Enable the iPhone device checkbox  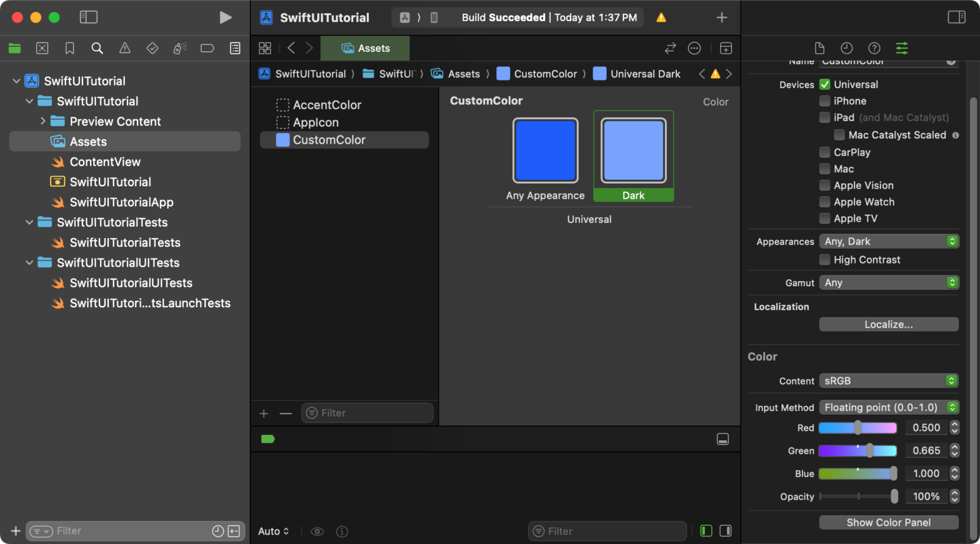(825, 101)
